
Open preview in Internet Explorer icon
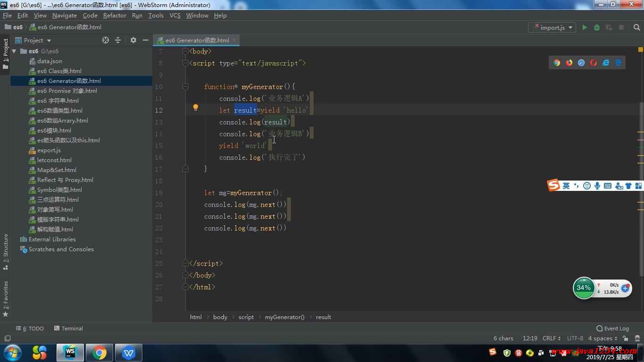click(606, 63)
